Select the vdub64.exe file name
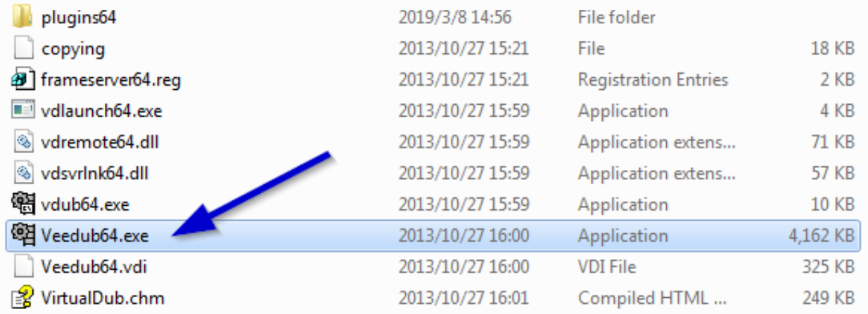The image size is (868, 314). point(85,204)
